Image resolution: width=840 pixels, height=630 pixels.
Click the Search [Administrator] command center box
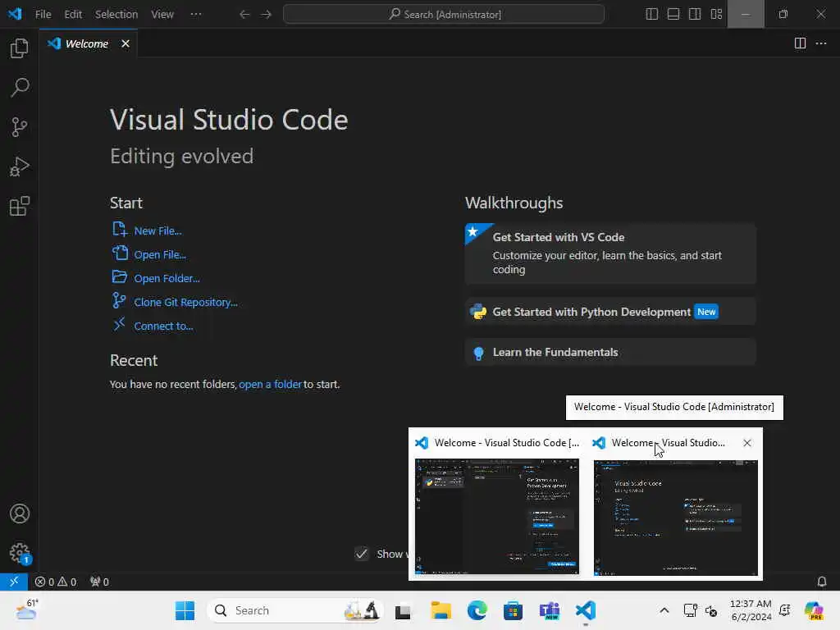tap(444, 15)
